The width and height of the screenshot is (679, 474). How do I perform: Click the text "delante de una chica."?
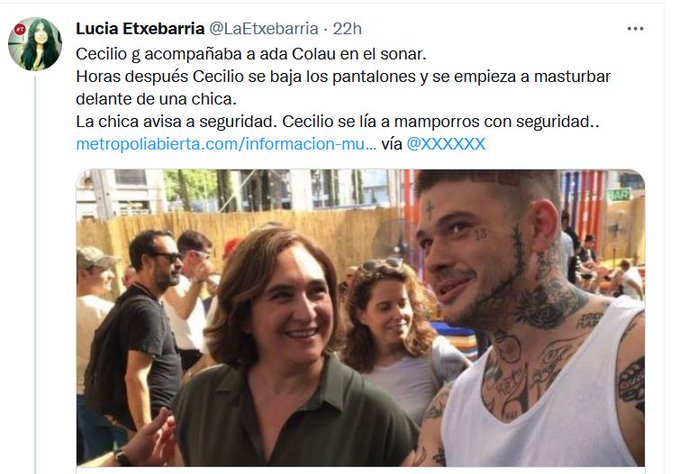click(x=156, y=99)
